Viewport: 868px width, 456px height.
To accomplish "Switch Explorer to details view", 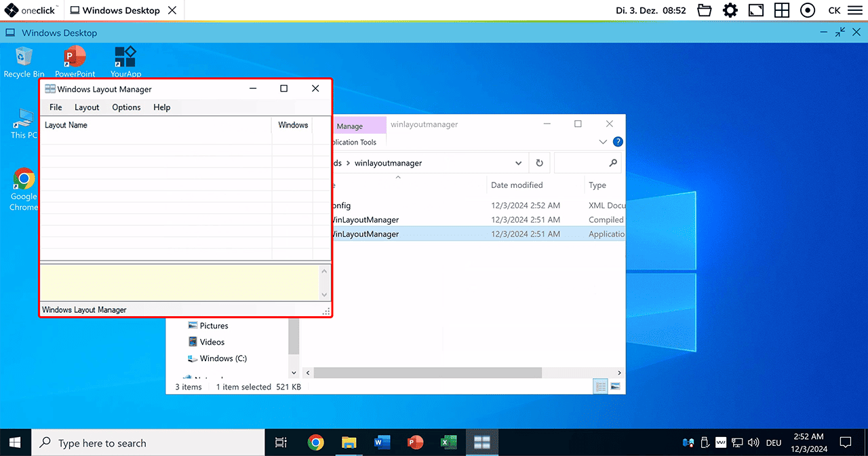I will (x=600, y=386).
